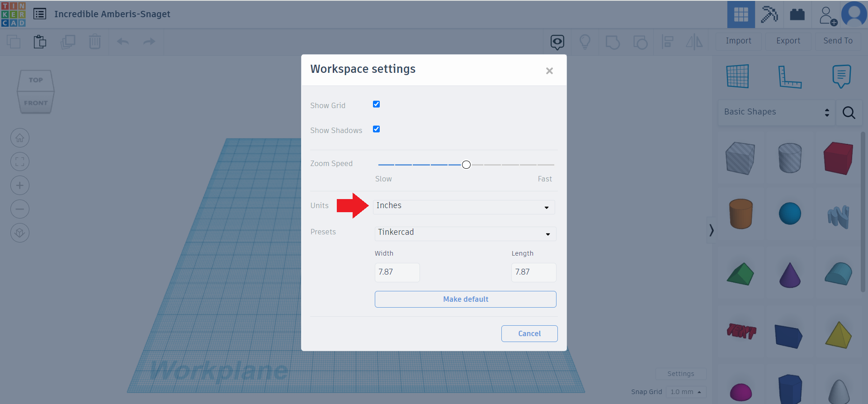Select the workplane tool icon
The image size is (868, 404).
coord(738,76)
